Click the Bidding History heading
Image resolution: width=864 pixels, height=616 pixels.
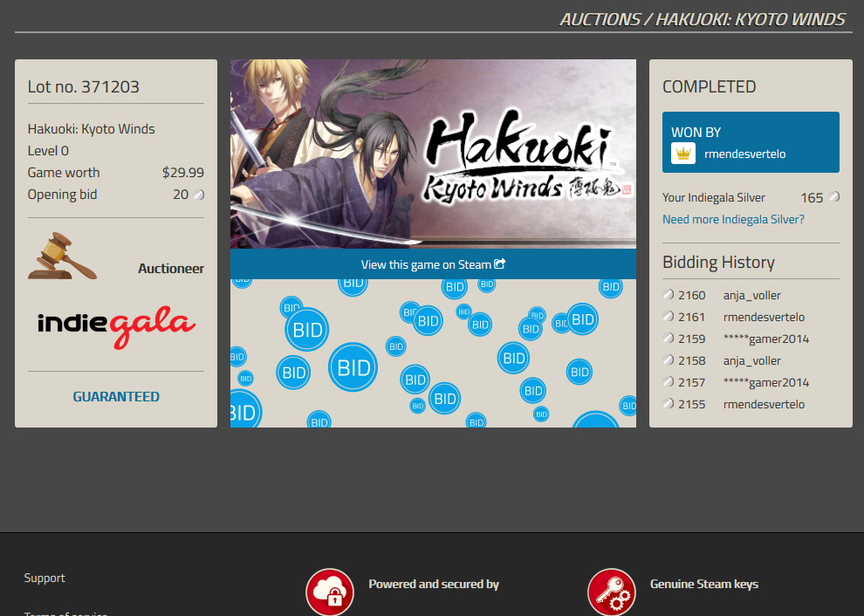(718, 263)
